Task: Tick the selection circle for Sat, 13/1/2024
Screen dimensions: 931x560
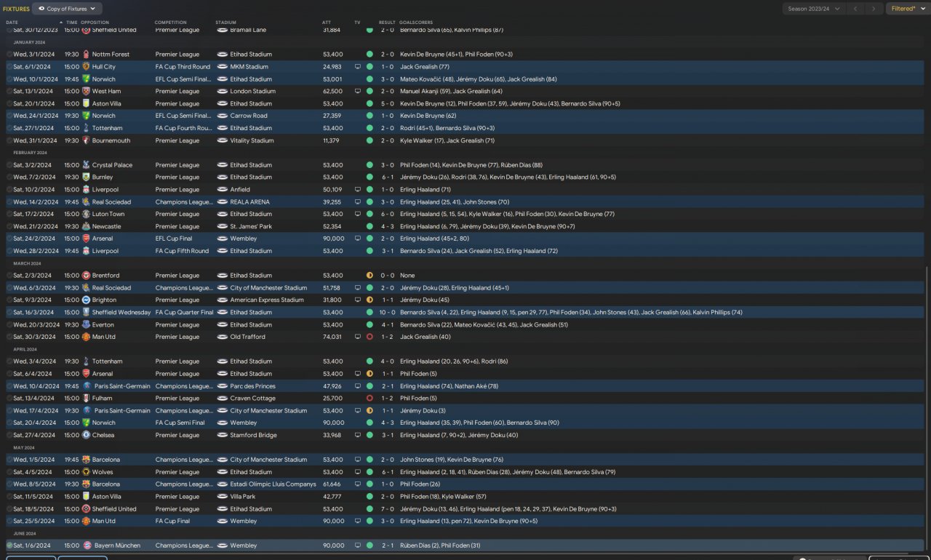Action: click(x=9, y=92)
